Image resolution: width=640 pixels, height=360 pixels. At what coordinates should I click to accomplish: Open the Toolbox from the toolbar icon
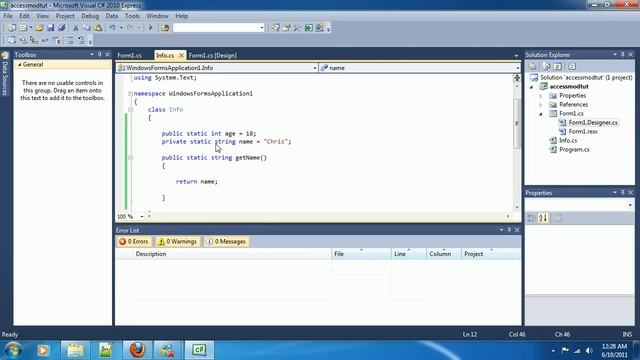coord(297,28)
